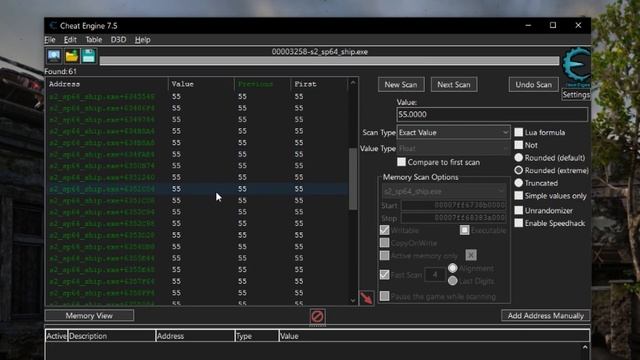Screen dimensions: 640x360
Task: Open the memory region module dropdown
Action: click(x=444, y=191)
